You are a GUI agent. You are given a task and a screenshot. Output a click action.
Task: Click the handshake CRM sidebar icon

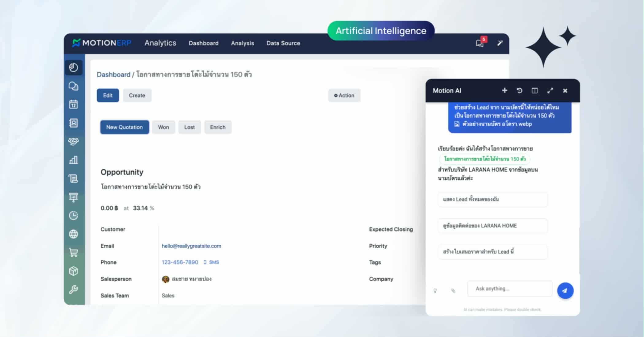tap(73, 141)
